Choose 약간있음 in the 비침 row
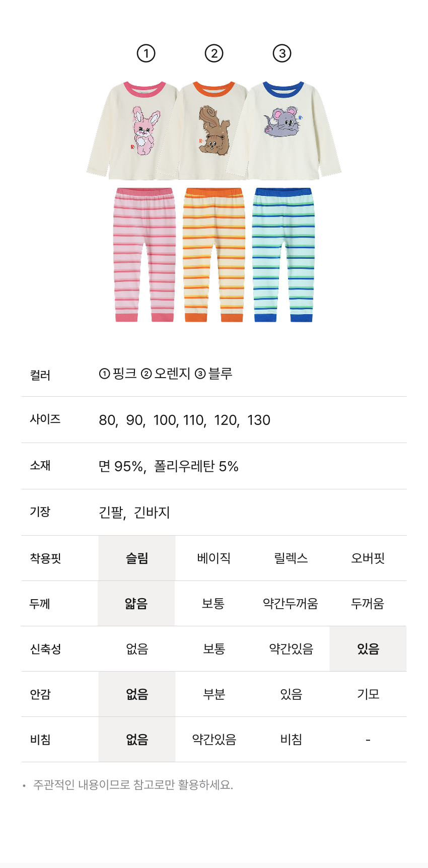The width and height of the screenshot is (428, 868). pos(214,740)
